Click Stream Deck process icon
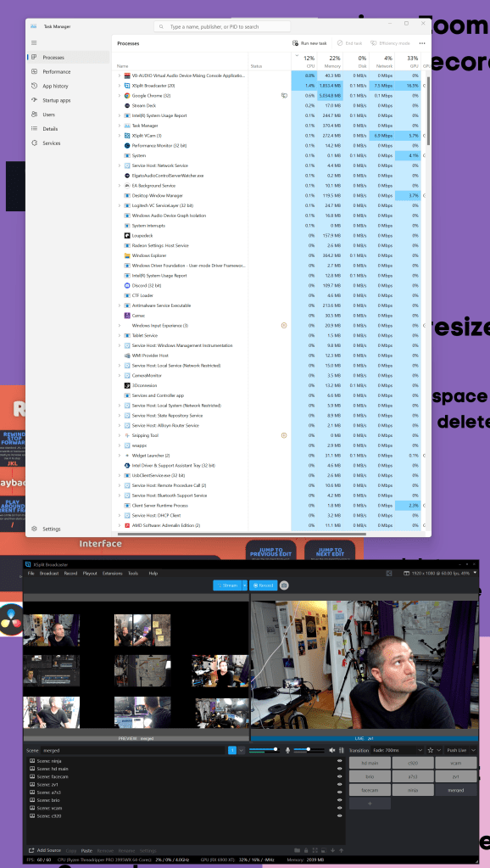Image resolution: width=490 pixels, height=868 pixels. (126, 106)
